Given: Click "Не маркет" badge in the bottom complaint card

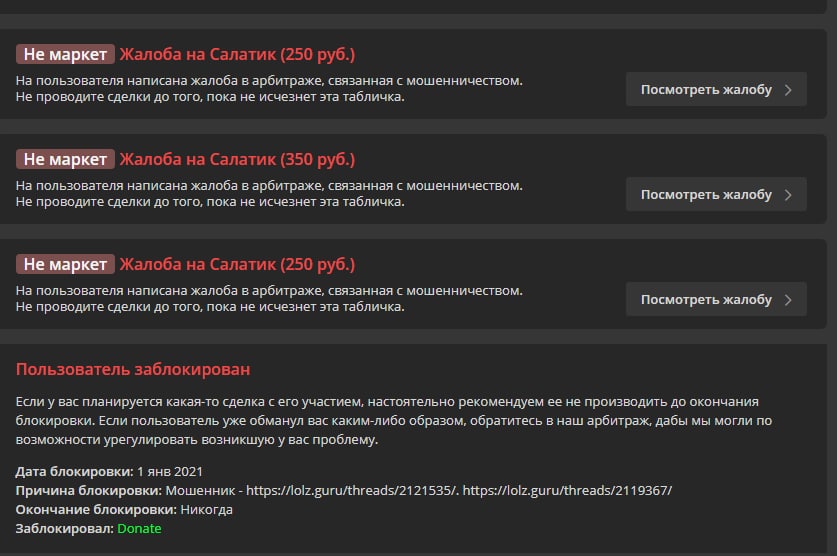Looking at the screenshot, I should tap(65, 264).
